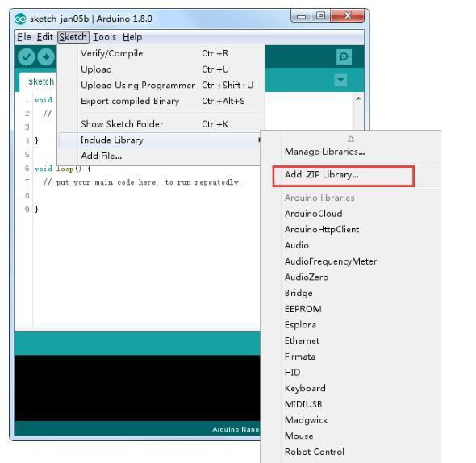The height and width of the screenshot is (463, 476).
Task: Include the Firmata library
Action: [351, 357]
